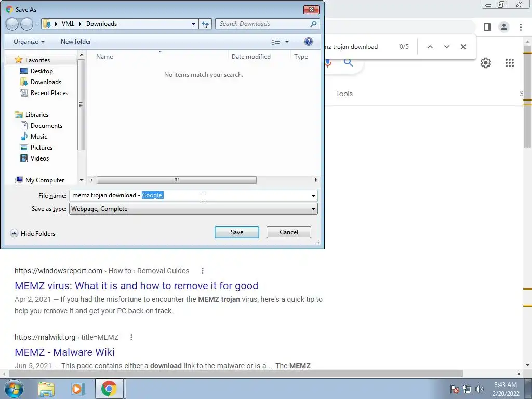Click the Chrome taskbar button
The height and width of the screenshot is (399, 532).
[109, 389]
